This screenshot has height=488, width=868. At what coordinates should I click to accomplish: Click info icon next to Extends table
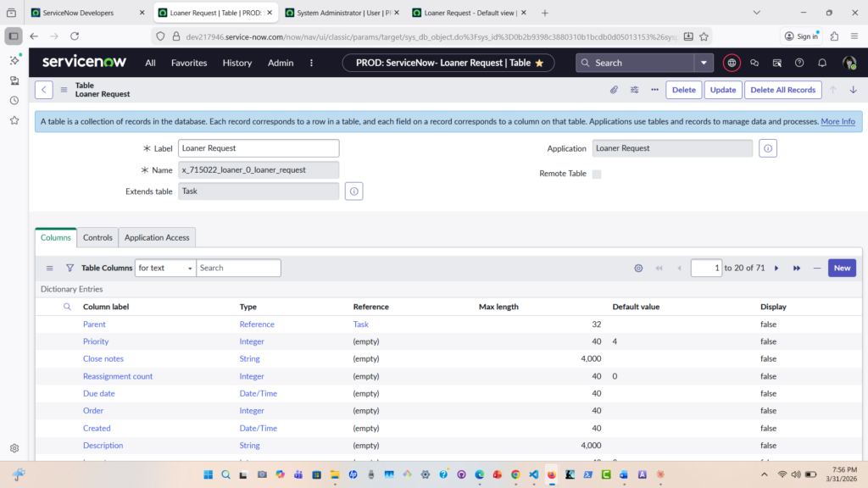[354, 191]
